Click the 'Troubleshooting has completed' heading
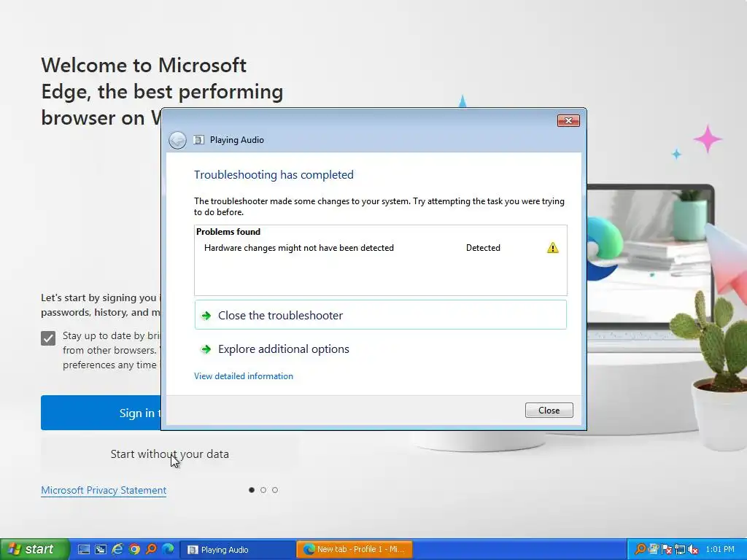 [x=274, y=175]
